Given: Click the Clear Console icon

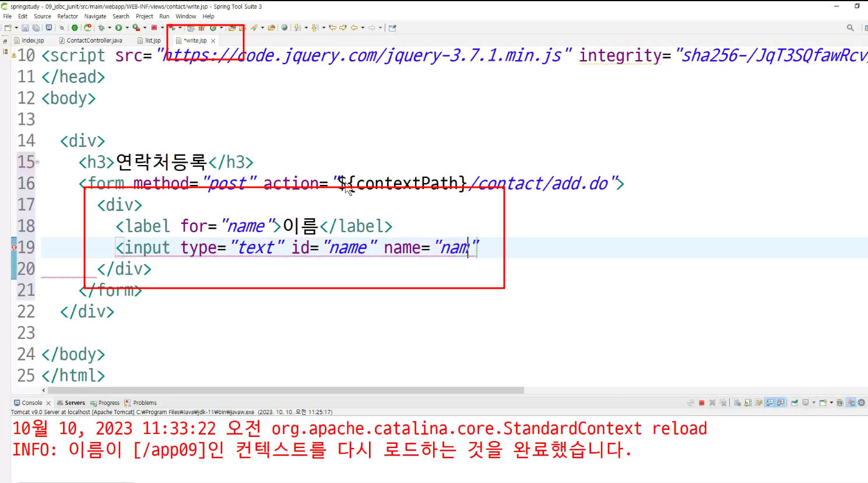Looking at the screenshot, I should [x=737, y=402].
